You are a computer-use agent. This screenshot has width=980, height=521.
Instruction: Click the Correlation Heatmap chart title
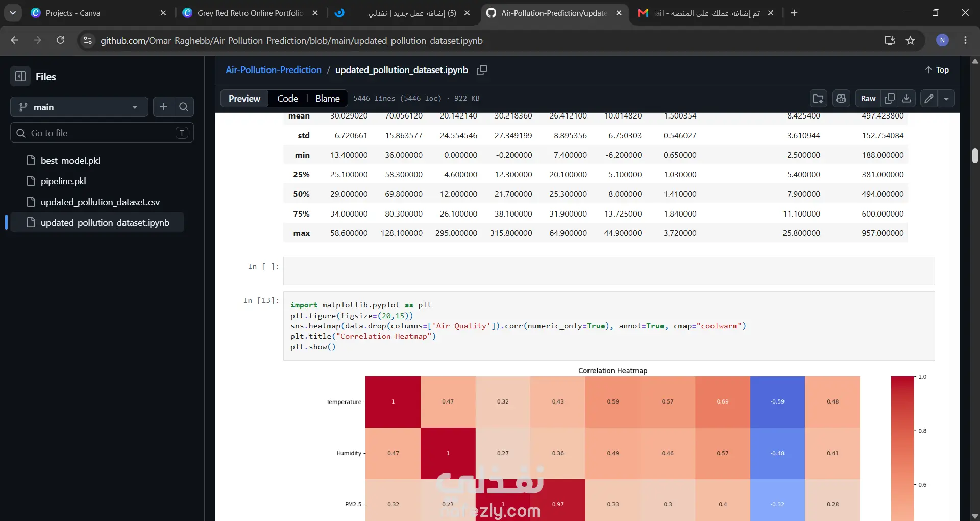pos(612,371)
